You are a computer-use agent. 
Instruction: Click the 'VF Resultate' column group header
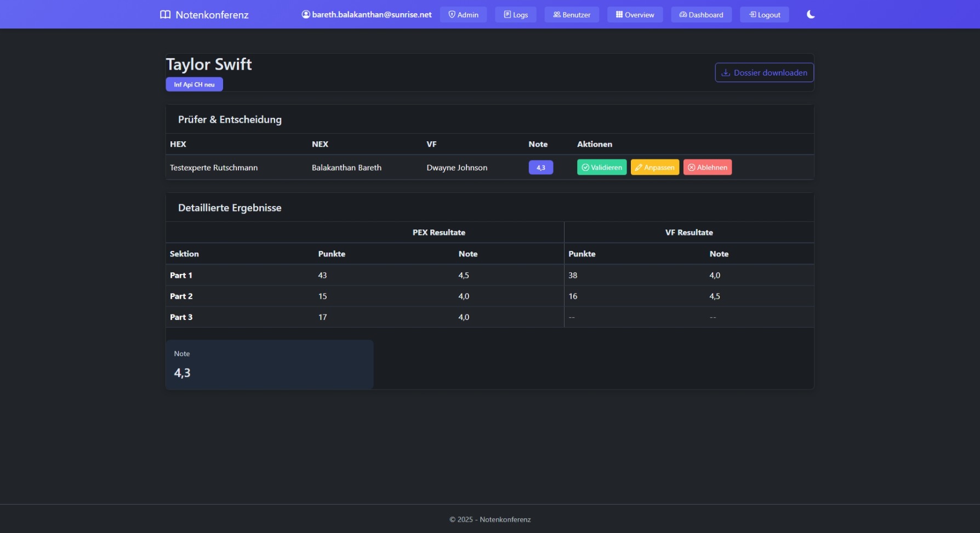pyautogui.click(x=689, y=232)
